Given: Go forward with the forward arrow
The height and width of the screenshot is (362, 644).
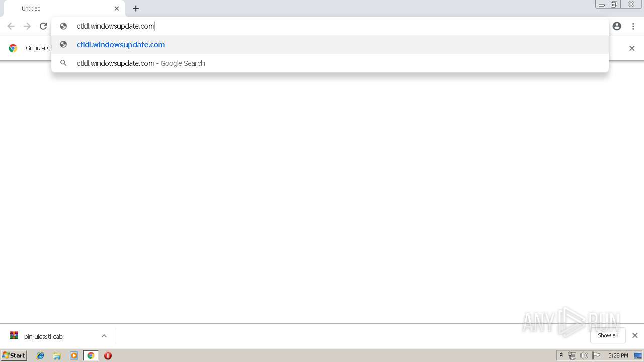Looking at the screenshot, I should (x=27, y=26).
